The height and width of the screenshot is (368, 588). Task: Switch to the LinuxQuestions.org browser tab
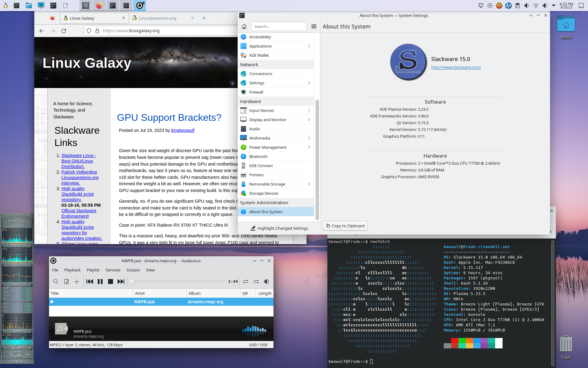click(x=158, y=18)
